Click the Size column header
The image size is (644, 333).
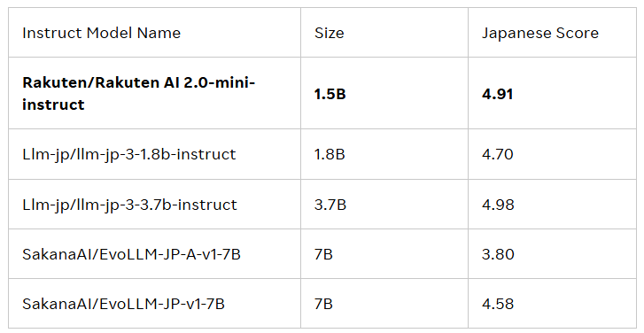point(329,33)
